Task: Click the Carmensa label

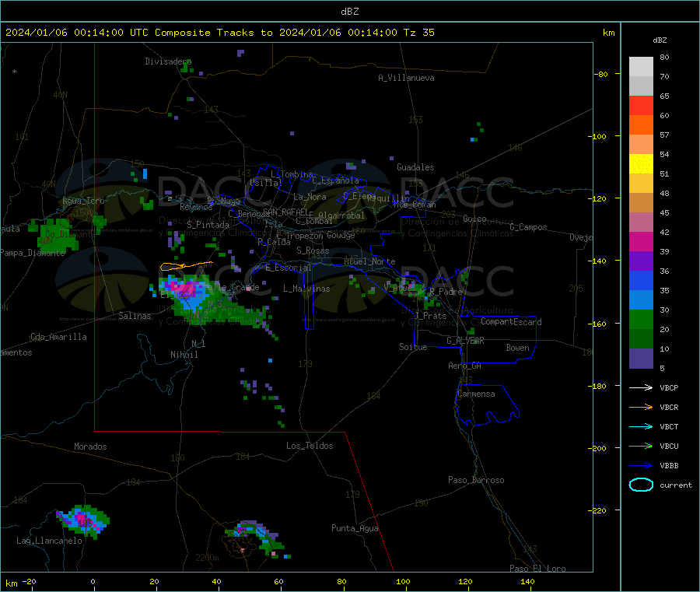Action: pos(476,394)
